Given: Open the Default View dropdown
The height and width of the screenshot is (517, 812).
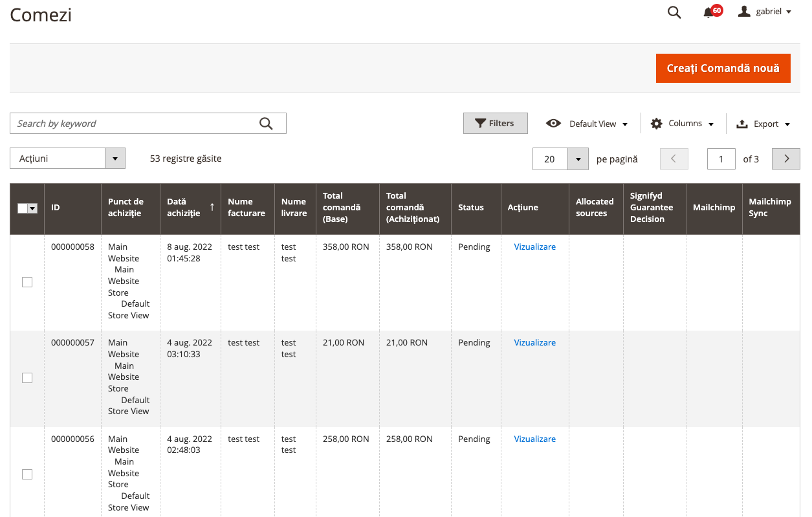Looking at the screenshot, I should (x=587, y=124).
